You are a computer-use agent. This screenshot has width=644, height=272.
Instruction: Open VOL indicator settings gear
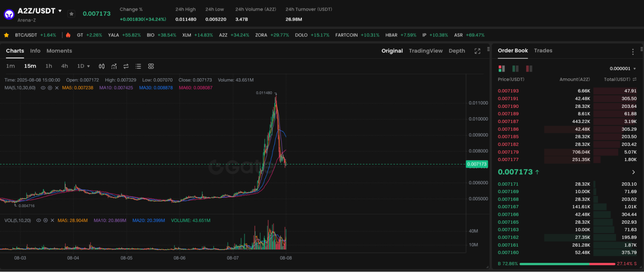click(45, 220)
